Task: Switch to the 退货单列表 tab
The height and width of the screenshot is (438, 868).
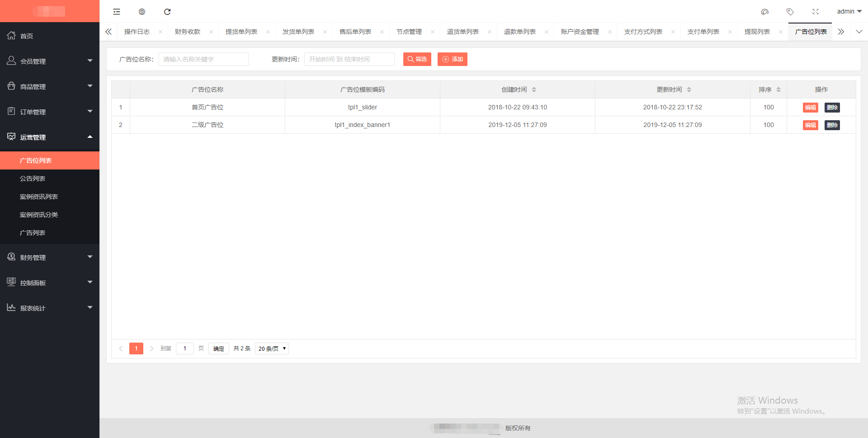Action: pos(463,32)
